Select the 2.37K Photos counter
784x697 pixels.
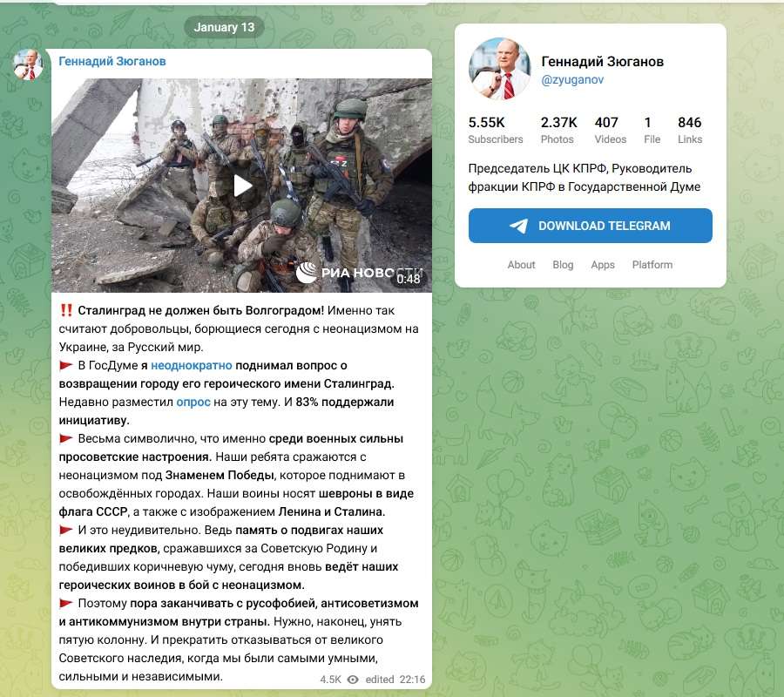pyautogui.click(x=558, y=130)
